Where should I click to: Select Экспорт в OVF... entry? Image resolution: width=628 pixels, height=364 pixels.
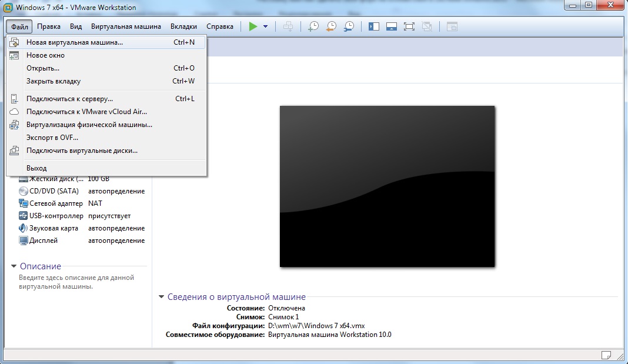click(x=106, y=138)
